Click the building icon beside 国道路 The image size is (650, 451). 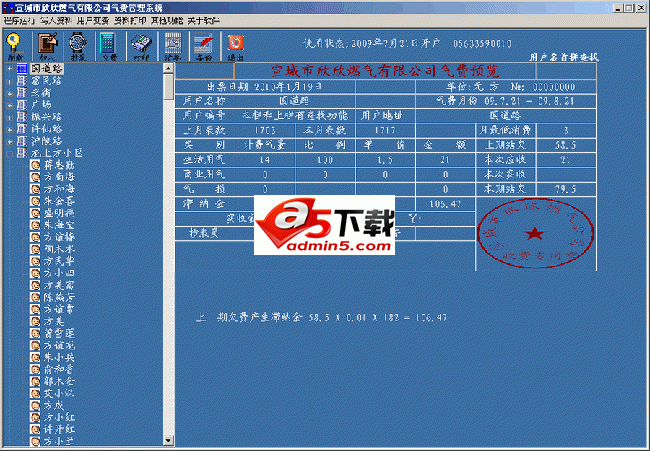(22, 68)
